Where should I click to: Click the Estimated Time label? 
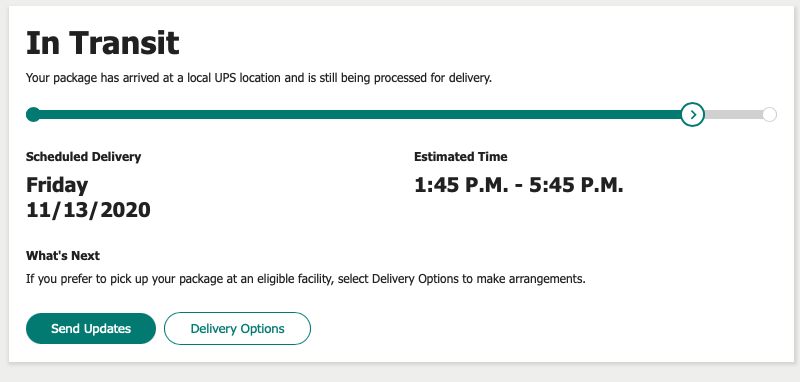pos(461,157)
